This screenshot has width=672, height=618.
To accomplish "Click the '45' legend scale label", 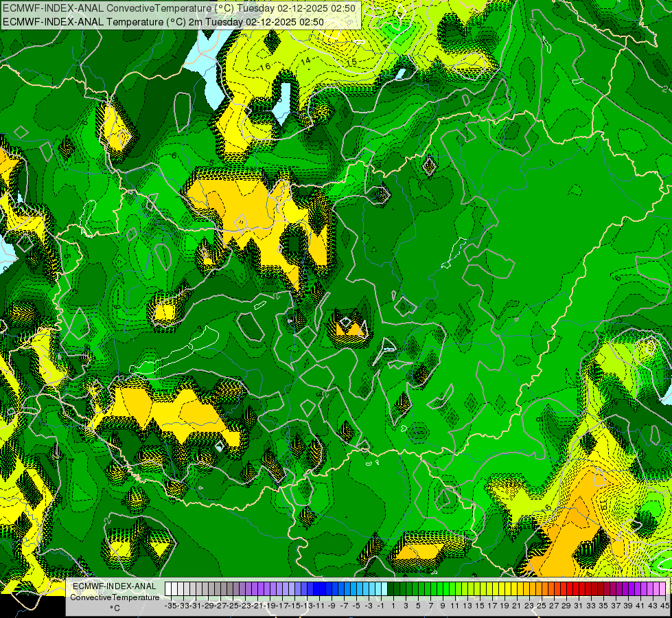I will (664, 606).
